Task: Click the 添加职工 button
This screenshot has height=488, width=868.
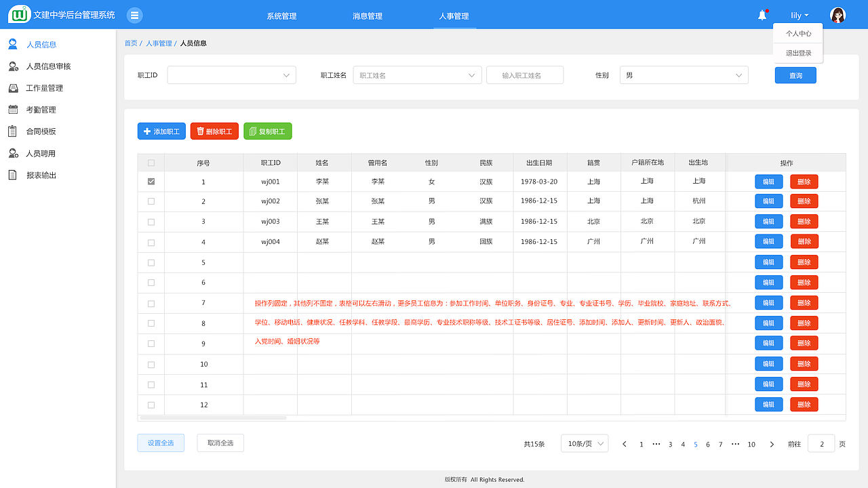Action: (161, 131)
